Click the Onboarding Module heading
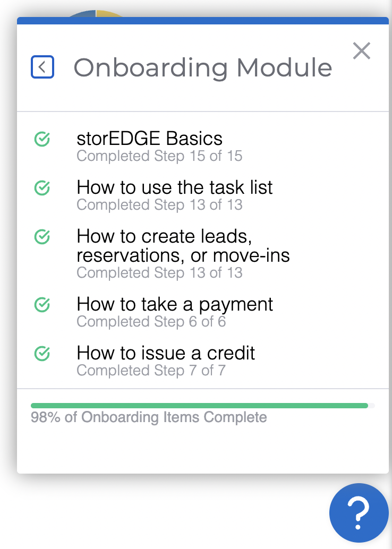 point(203,67)
